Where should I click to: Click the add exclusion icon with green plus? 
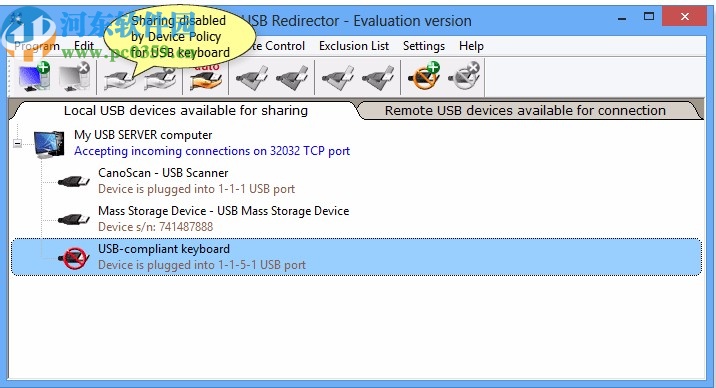(423, 77)
